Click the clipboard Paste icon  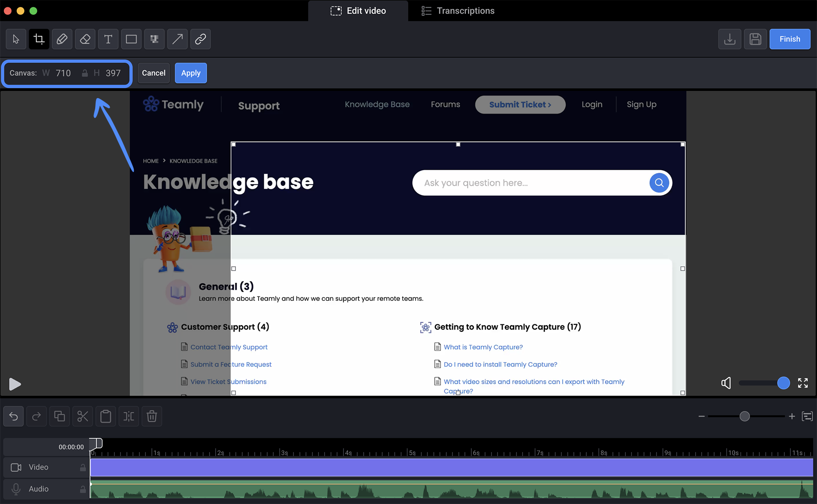(106, 416)
